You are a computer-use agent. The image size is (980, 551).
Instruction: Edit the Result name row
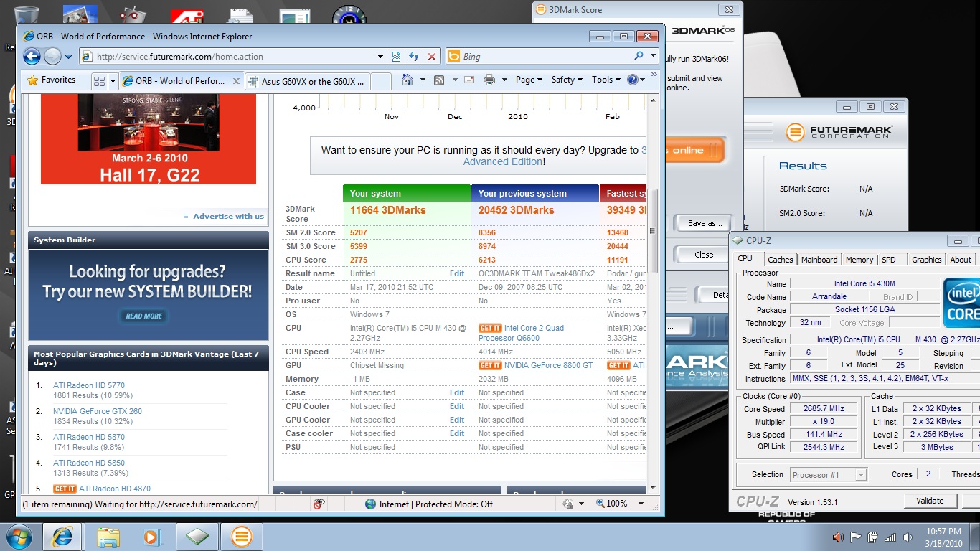click(x=457, y=273)
